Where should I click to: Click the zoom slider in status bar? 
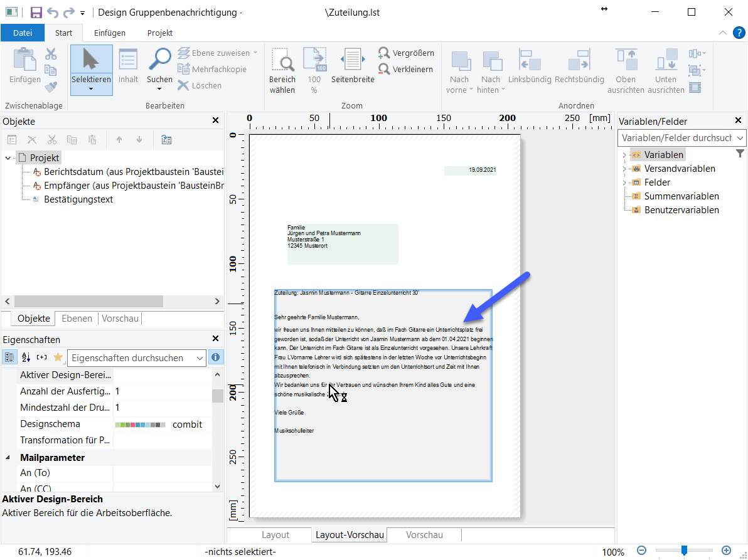(x=684, y=550)
